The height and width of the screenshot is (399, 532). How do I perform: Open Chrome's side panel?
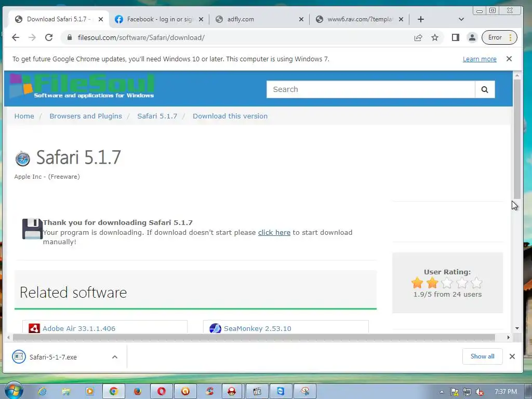[455, 37]
